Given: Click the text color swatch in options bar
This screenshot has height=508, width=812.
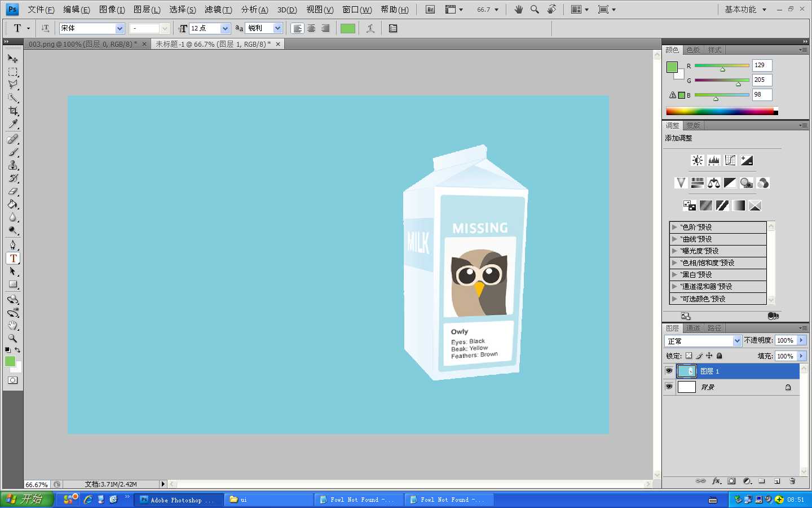Looking at the screenshot, I should tap(348, 28).
